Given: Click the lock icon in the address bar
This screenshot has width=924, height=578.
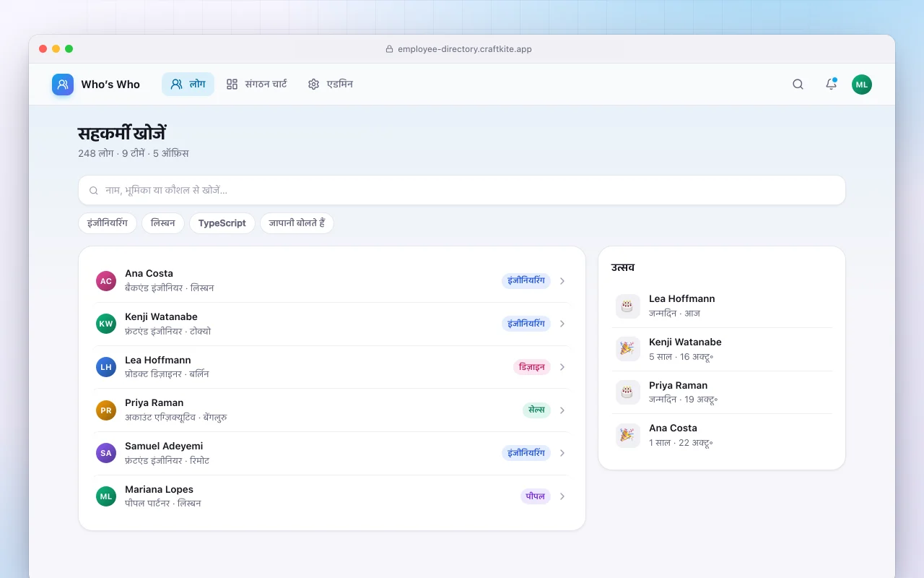Looking at the screenshot, I should (x=389, y=49).
